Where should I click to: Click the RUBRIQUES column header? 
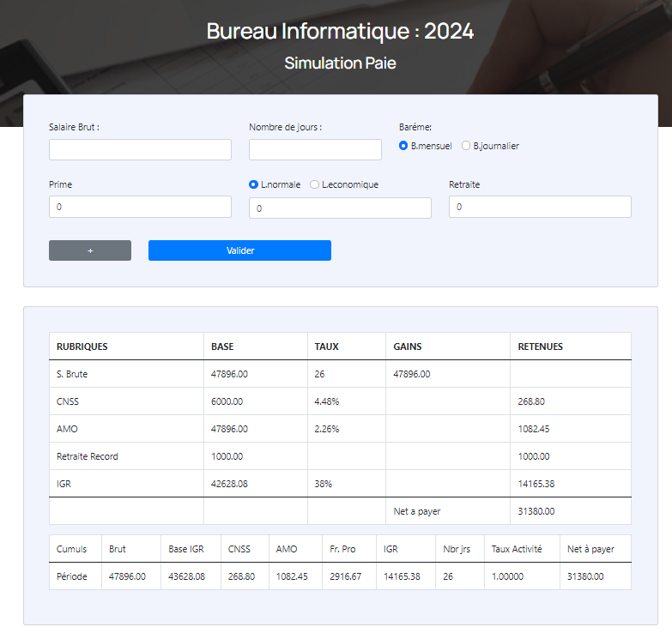pyautogui.click(x=82, y=347)
